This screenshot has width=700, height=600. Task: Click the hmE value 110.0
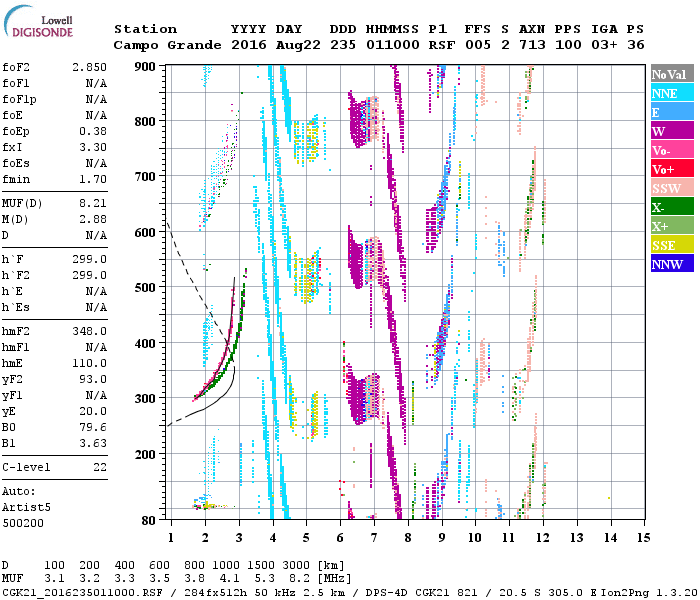click(89, 364)
